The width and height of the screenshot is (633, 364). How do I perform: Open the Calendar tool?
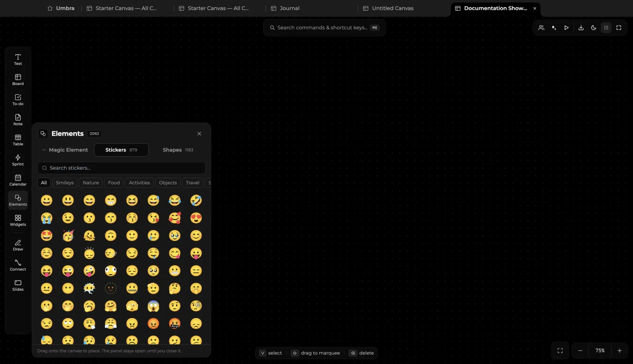pos(18,180)
